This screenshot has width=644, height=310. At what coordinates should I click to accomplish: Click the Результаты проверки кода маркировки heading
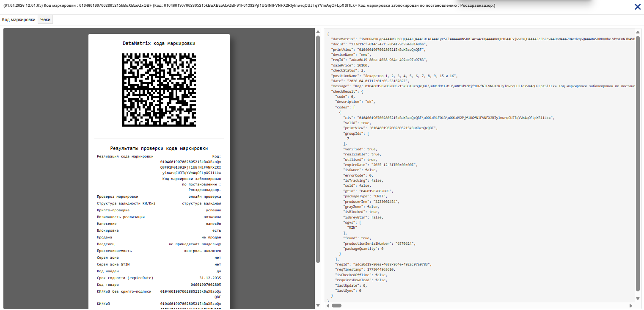(x=159, y=148)
